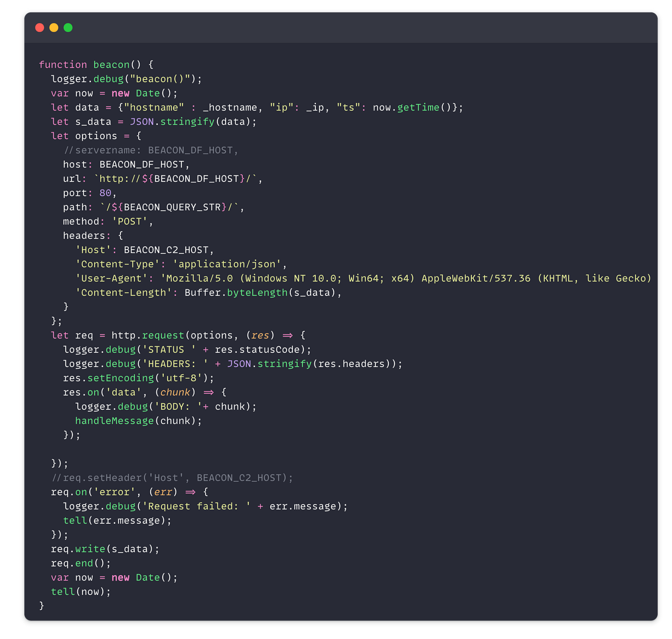
Task: Click the 'headers: {' line
Action: (x=93, y=236)
